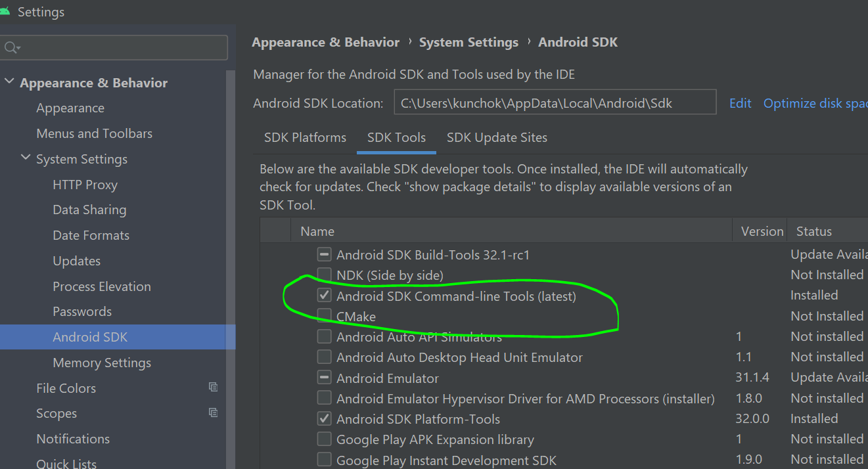868x469 pixels.
Task: Click the Scopes project-level icon
Action: (x=213, y=413)
